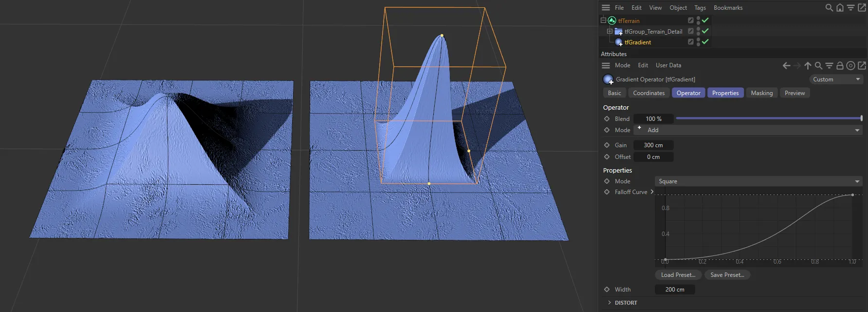Click the Attributes up arrow icon
Image resolution: width=868 pixels, height=312 pixels.
coord(808,65)
